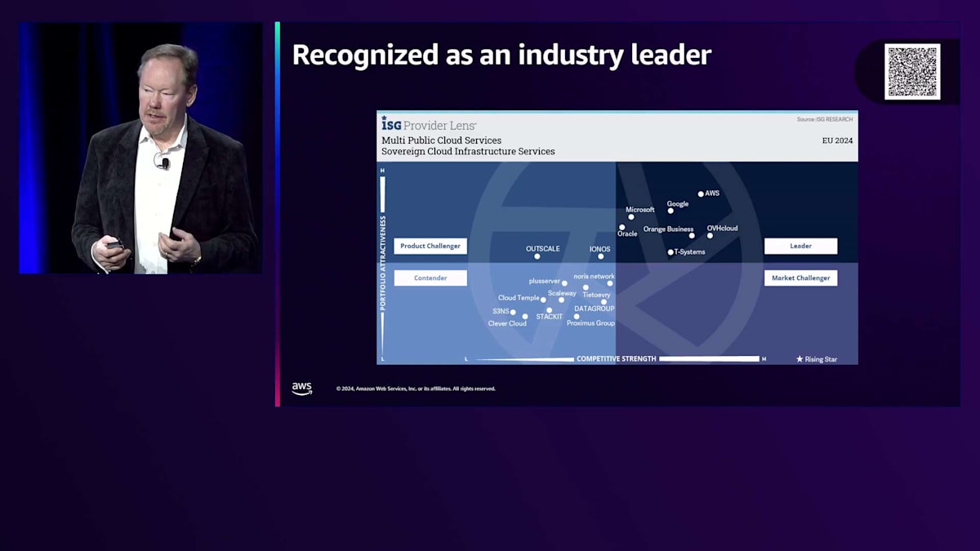Click the Scaleway label
Screen dimensions: 980x551
(x=562, y=293)
